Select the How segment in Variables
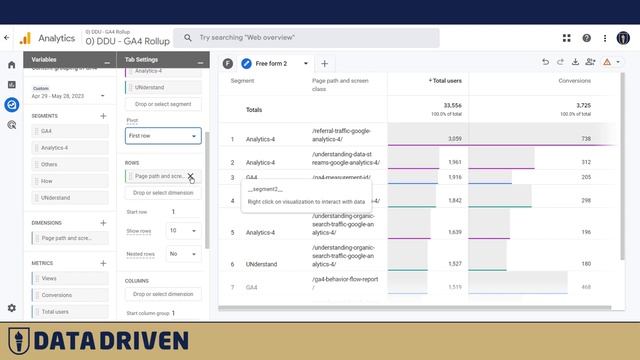Viewport: 640px width, 360px height. [x=70, y=181]
